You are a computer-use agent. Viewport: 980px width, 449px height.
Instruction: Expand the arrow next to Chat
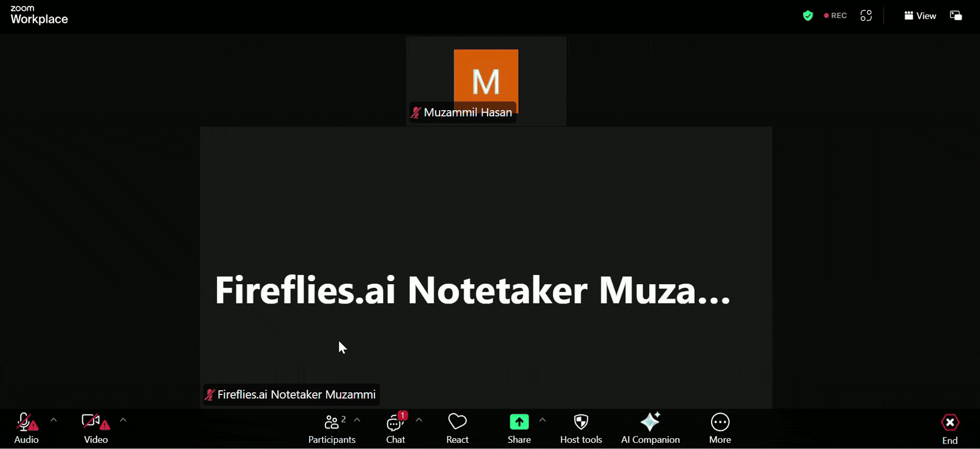(419, 420)
